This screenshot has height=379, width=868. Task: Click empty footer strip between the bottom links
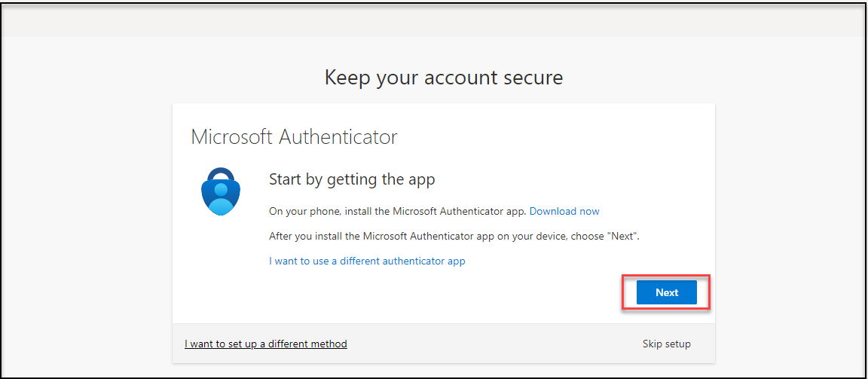(490, 344)
